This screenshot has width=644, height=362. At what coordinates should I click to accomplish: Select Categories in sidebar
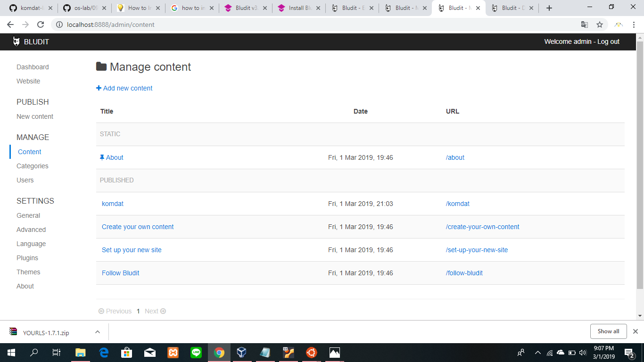[33, 166]
